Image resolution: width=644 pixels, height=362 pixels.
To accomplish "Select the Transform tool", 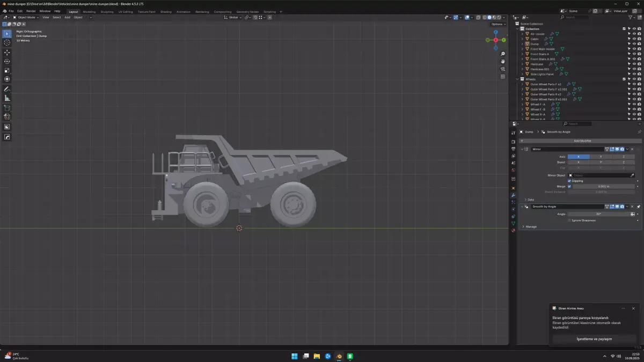I will (x=7, y=79).
